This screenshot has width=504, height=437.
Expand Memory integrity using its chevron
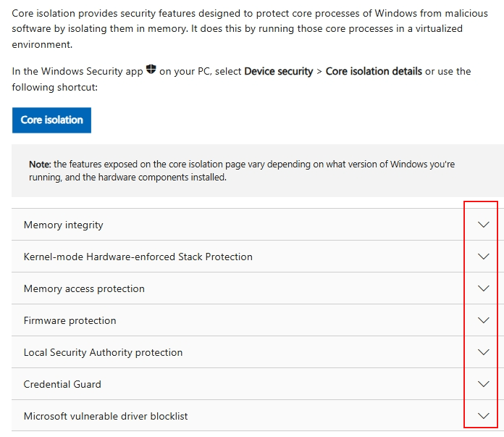tap(484, 225)
